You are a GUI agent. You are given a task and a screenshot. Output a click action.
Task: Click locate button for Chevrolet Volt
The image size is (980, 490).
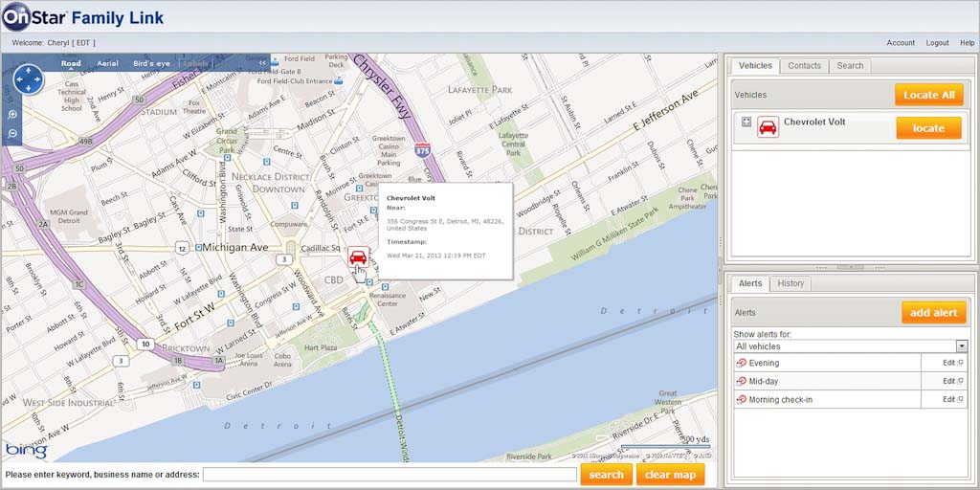click(x=928, y=128)
